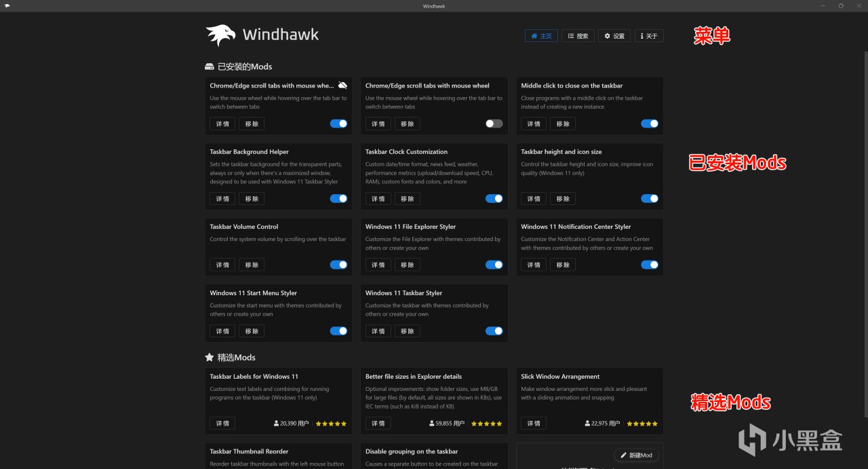The image size is (868, 469).
Task: Click the cloud-off icon on the first Chrome/Edge mod
Action: tap(342, 86)
